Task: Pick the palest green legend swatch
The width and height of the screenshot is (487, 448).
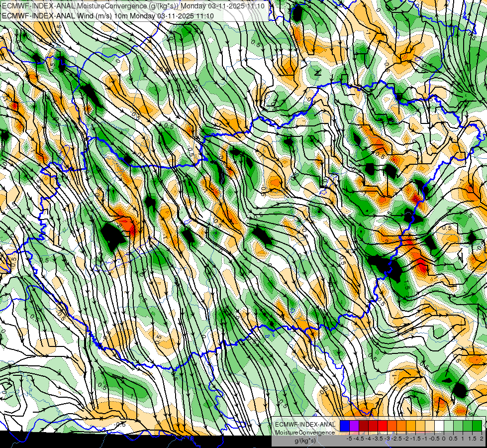Action: (x=449, y=426)
